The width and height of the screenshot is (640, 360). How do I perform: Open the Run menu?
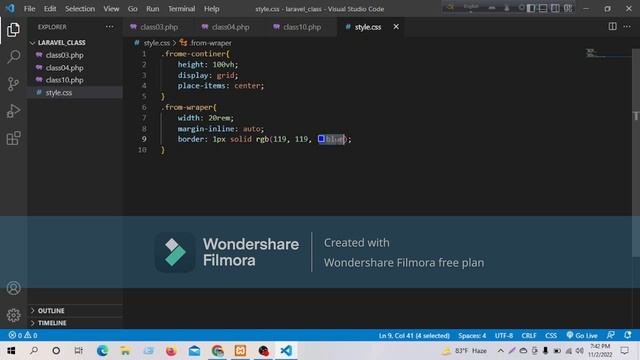[x=153, y=9]
